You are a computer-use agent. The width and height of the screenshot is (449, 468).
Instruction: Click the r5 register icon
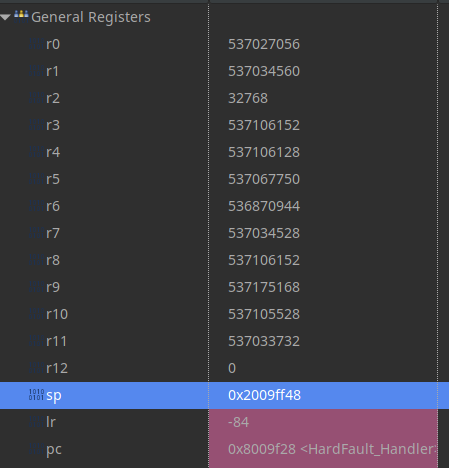click(x=36, y=179)
